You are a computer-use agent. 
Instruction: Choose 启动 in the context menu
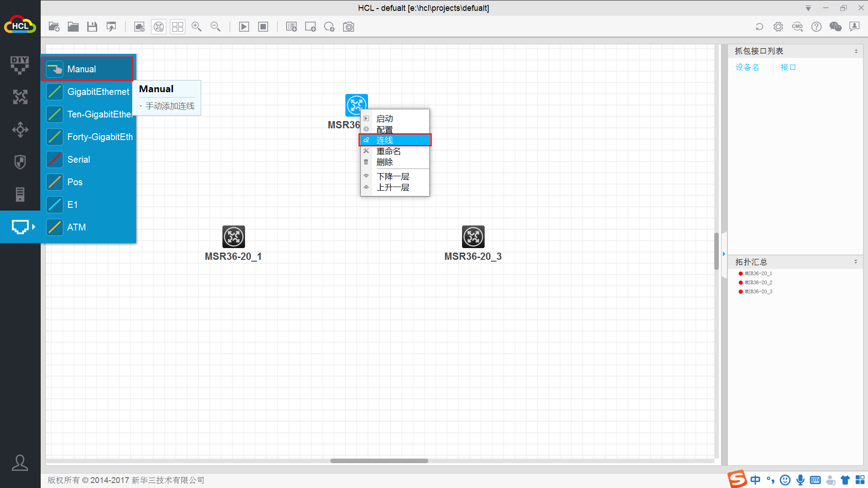coord(395,119)
